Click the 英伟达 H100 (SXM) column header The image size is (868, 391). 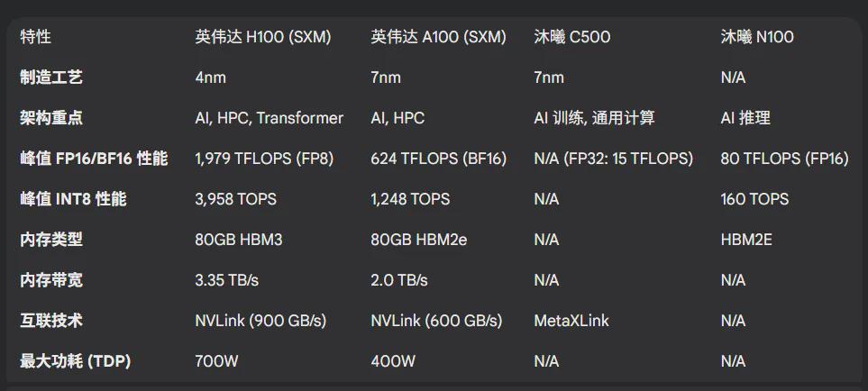coord(262,37)
